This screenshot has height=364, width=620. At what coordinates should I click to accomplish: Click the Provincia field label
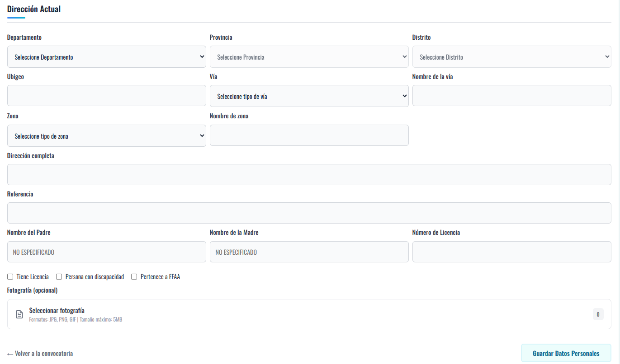click(221, 37)
